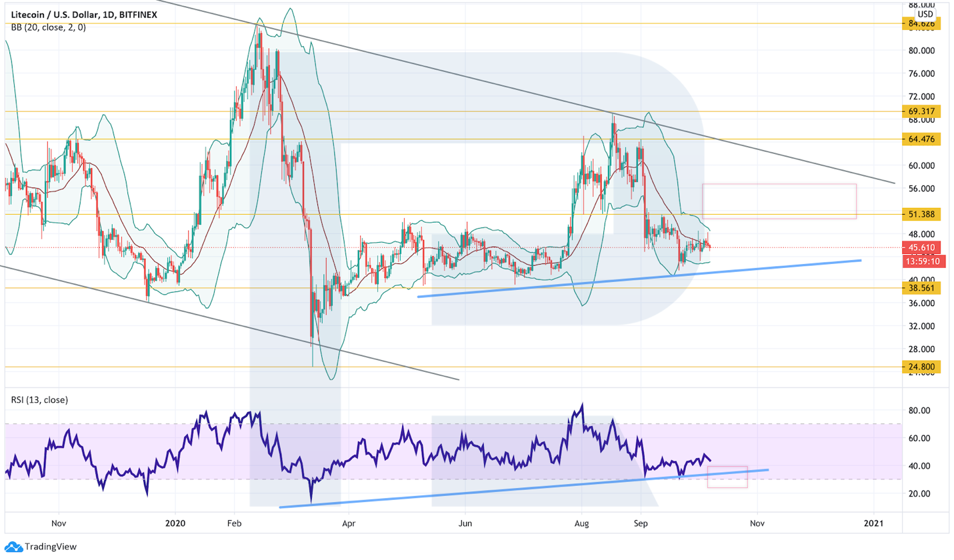
Task: Click the 2020 label on time axis
Action: pyautogui.click(x=175, y=524)
